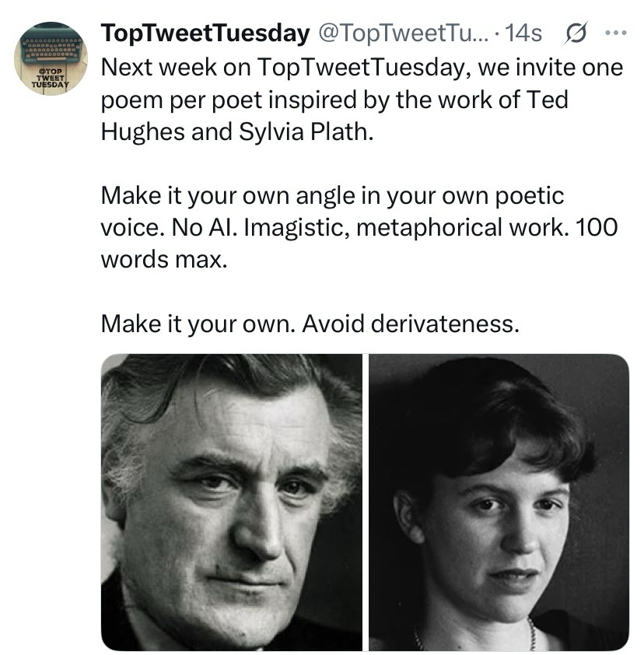Open the left black-and-white man portrait

[x=232, y=503]
